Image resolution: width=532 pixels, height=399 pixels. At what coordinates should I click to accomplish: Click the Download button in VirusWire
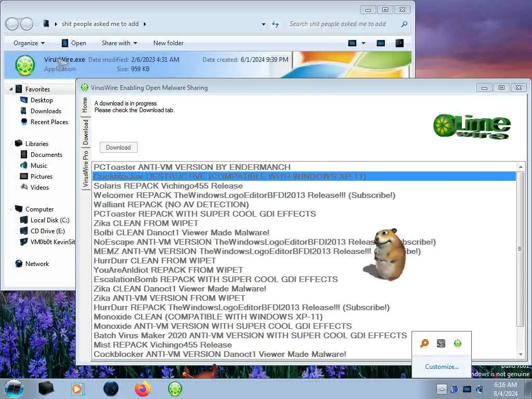point(118,147)
